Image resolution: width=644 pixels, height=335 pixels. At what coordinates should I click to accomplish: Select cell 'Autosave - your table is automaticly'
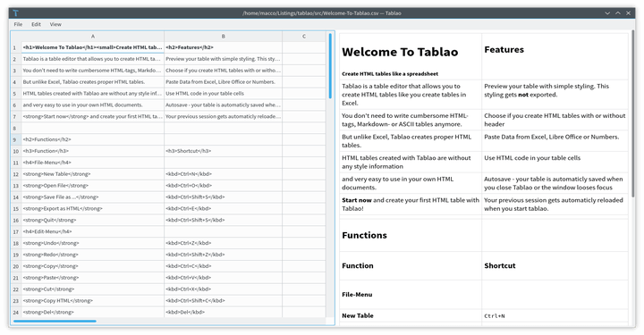click(223, 105)
